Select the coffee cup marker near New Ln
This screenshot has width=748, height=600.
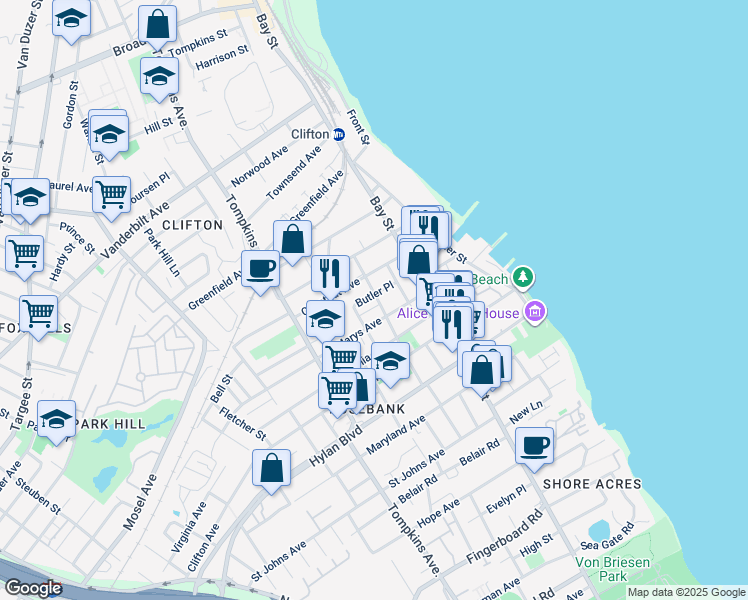click(535, 445)
